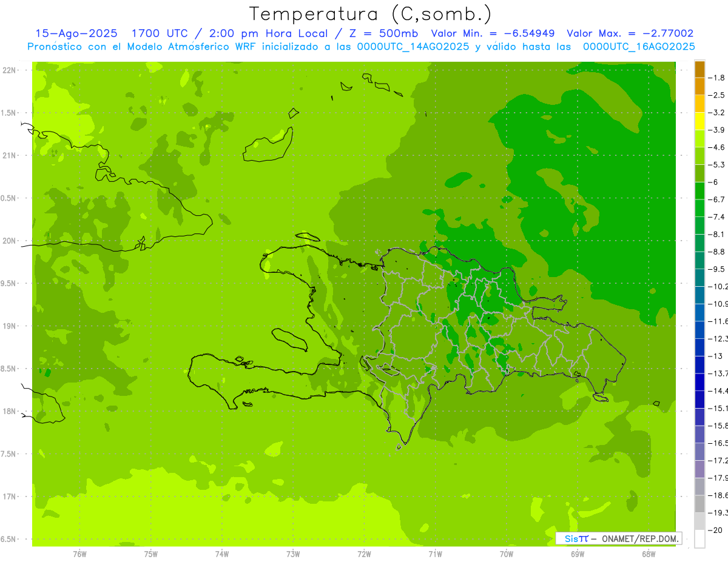This screenshot has height=562, width=728.
Task: Click the '-3.9' colorbar label
Action: pos(717,130)
